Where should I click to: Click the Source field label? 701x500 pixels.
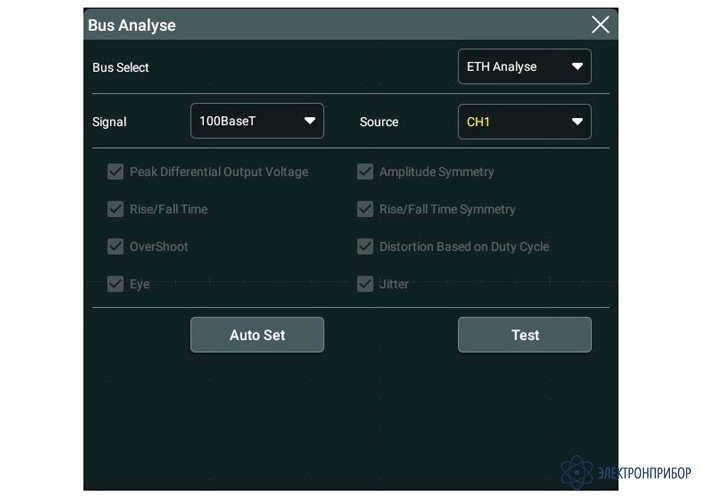pos(379,122)
